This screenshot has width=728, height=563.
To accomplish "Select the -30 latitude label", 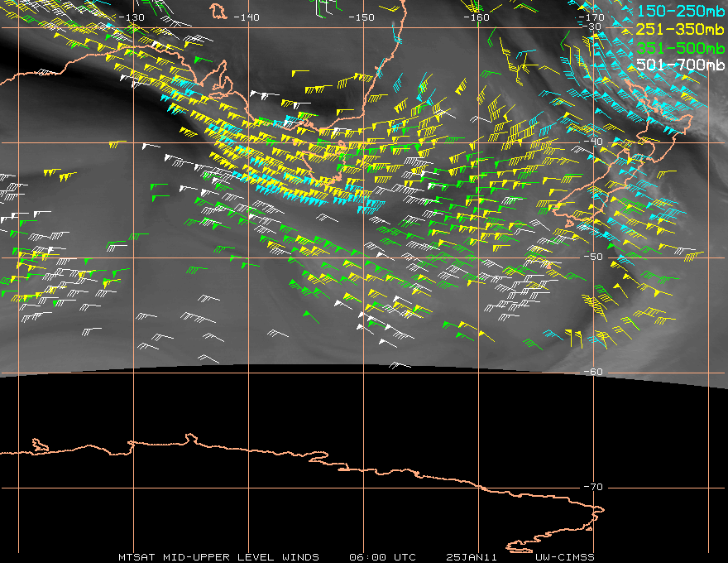I will coord(592,26).
